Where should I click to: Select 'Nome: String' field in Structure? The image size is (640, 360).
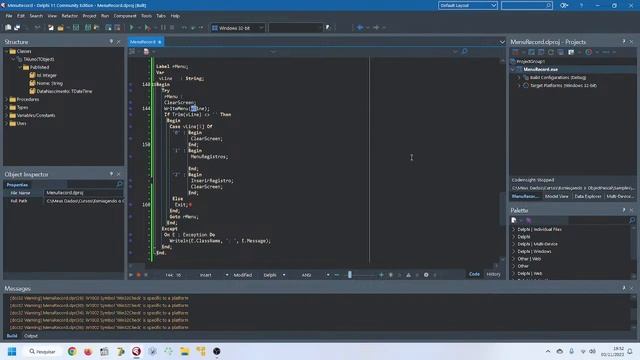(49, 83)
